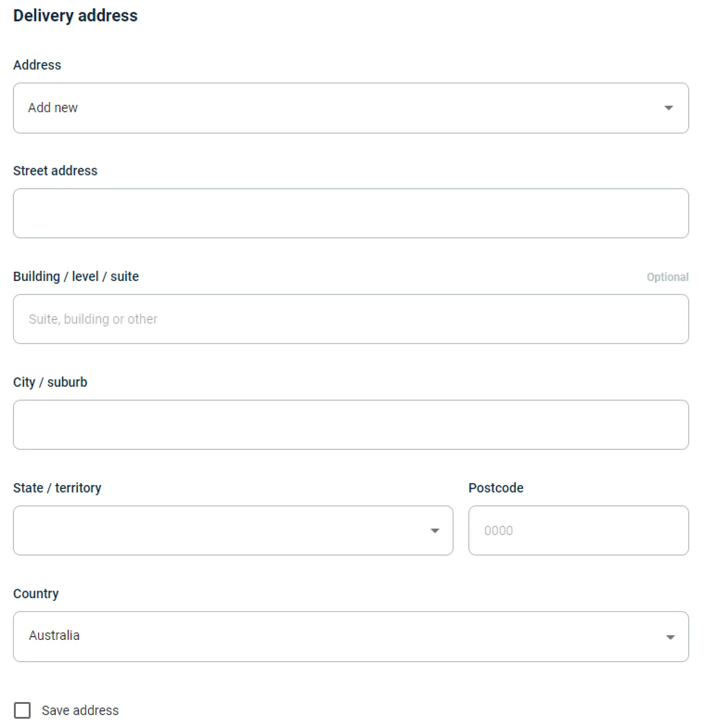The image size is (704, 728).
Task: Click the "Australia" value in Country selector
Action: [54, 635]
